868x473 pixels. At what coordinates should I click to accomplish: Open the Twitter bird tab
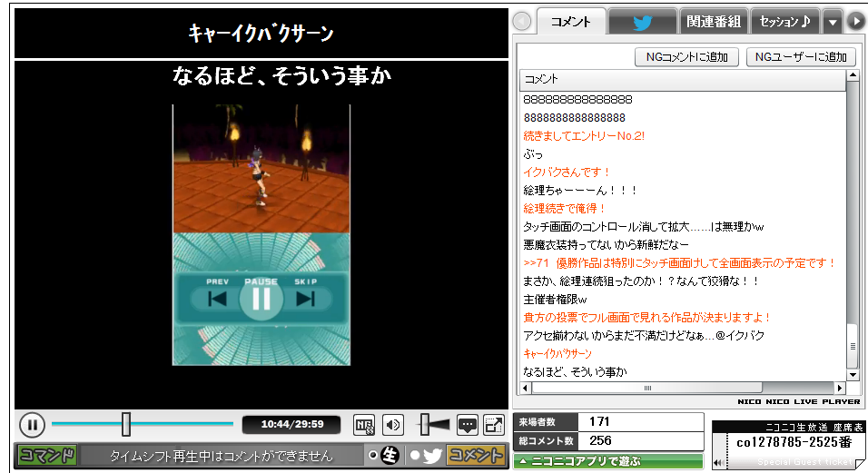coord(642,22)
